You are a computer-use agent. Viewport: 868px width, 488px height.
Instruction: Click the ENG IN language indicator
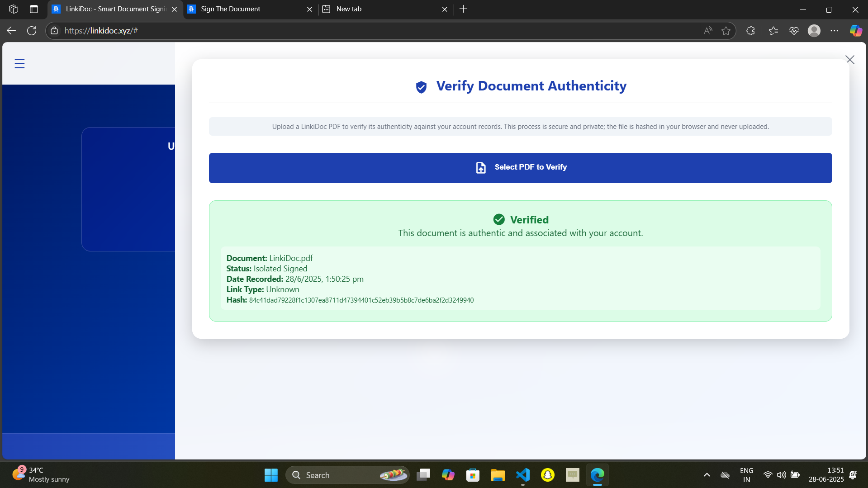click(x=747, y=475)
